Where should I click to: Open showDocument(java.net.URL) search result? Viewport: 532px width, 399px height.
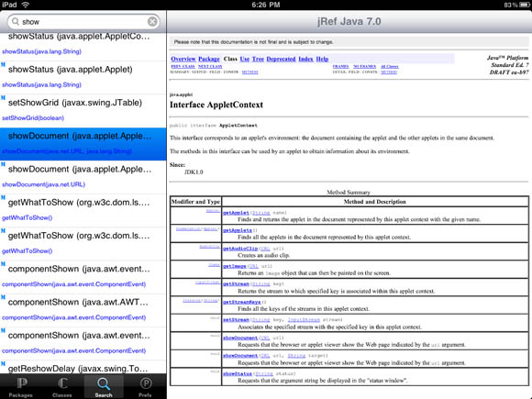coord(83,177)
